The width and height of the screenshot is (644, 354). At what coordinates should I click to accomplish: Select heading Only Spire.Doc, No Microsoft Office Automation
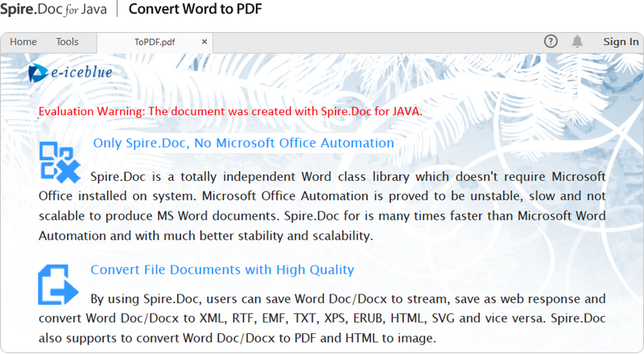coord(243,143)
